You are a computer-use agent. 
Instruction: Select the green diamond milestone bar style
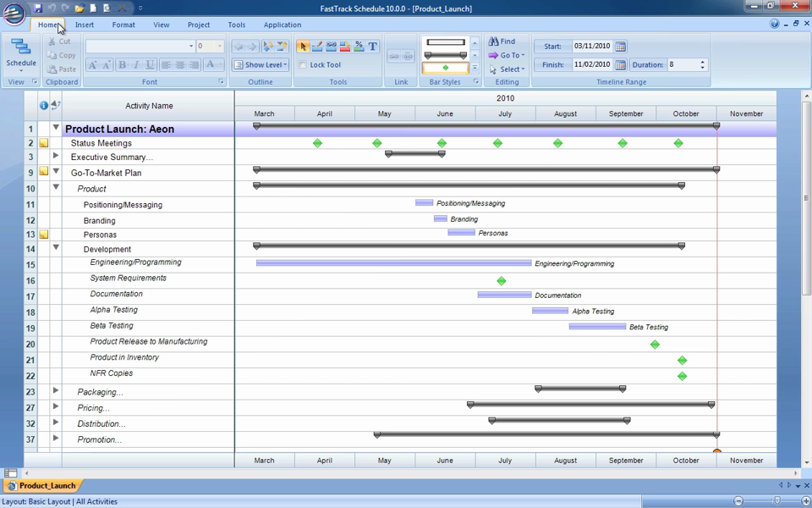[x=446, y=68]
